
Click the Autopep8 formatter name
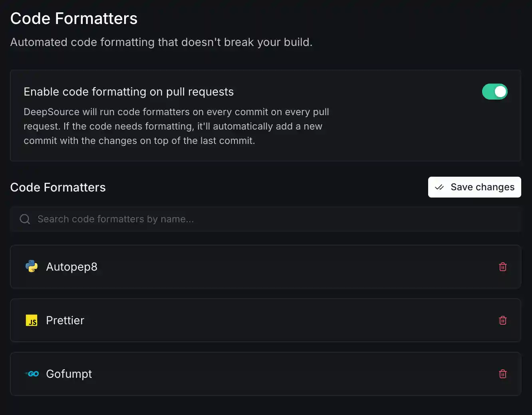click(72, 267)
